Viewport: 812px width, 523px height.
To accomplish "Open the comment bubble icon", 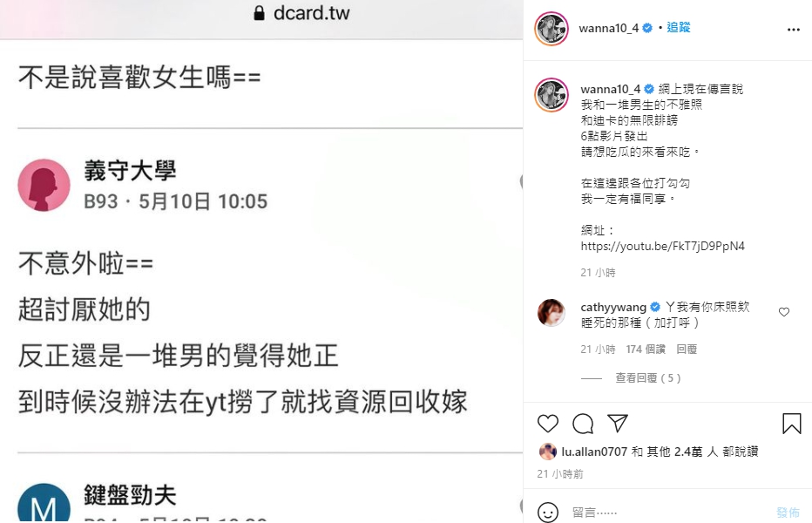I will (x=583, y=424).
